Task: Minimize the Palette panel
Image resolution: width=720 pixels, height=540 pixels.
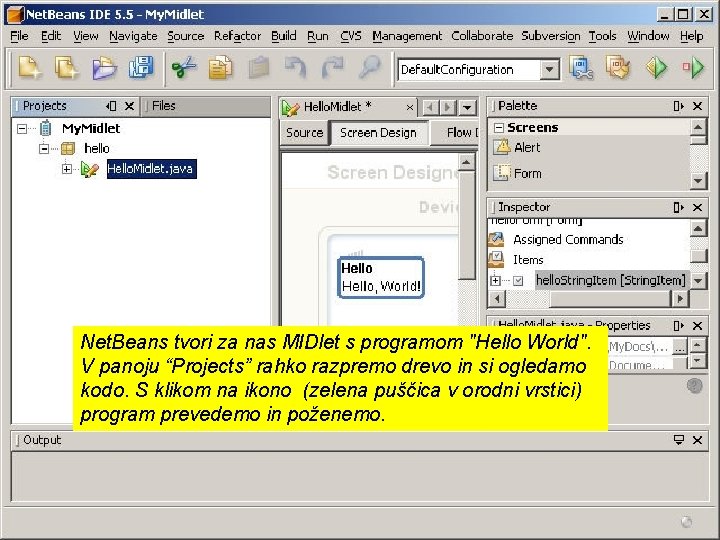Action: click(678, 106)
